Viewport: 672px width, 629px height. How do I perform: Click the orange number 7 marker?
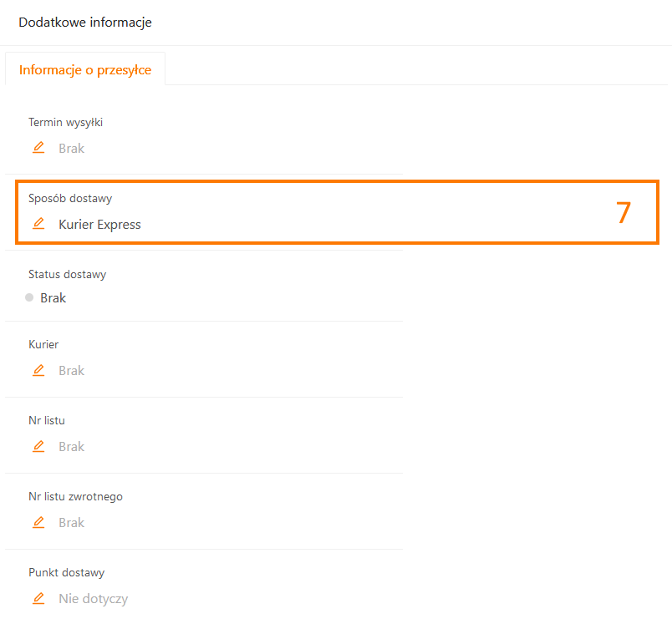(x=624, y=213)
